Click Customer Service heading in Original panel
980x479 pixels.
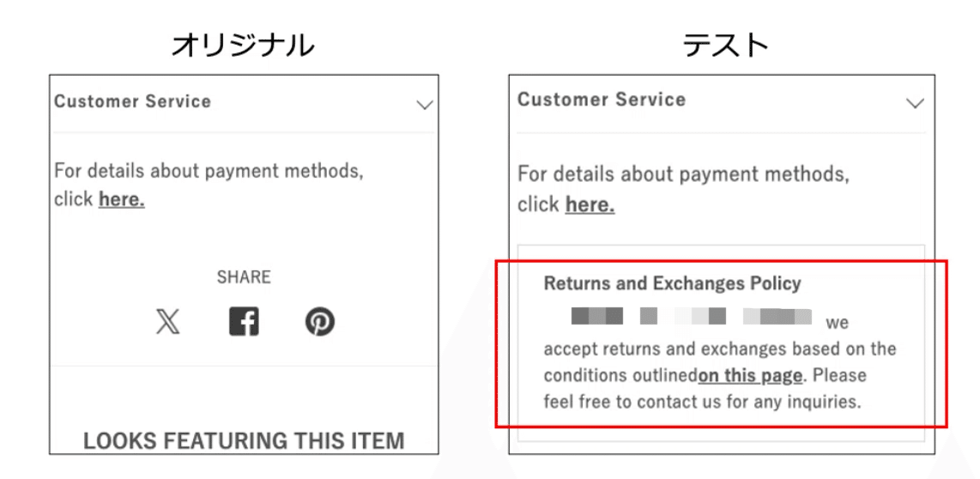pyautogui.click(x=132, y=101)
